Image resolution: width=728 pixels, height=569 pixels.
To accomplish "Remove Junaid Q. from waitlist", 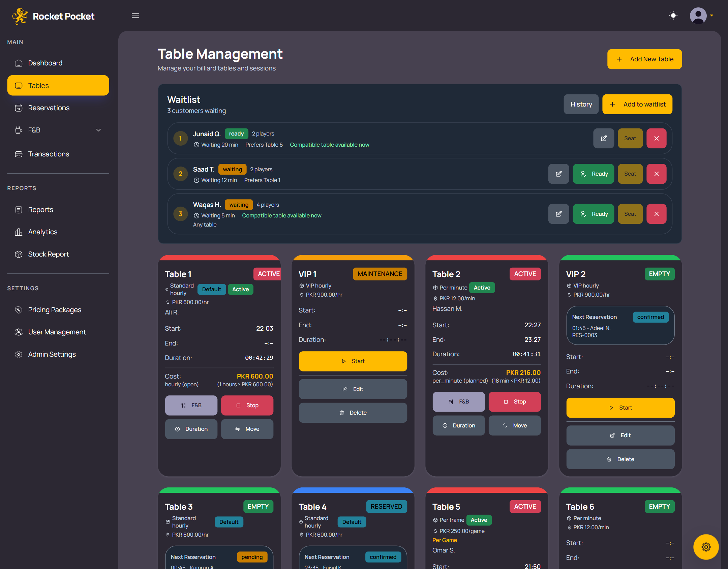I will [656, 138].
